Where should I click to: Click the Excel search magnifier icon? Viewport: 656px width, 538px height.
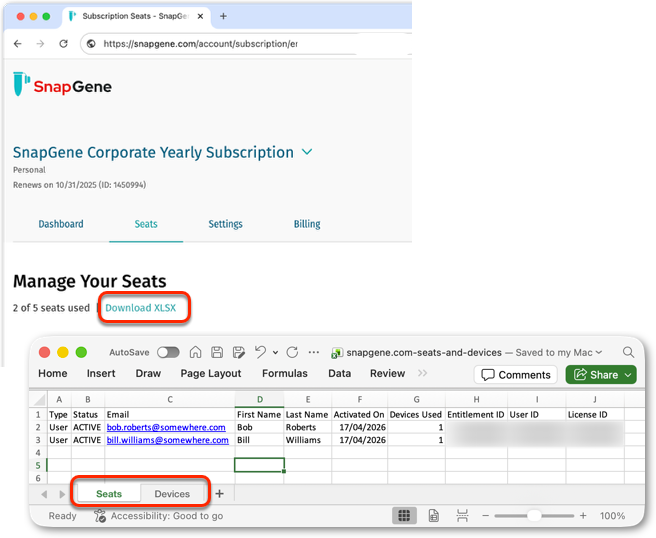[628, 352]
